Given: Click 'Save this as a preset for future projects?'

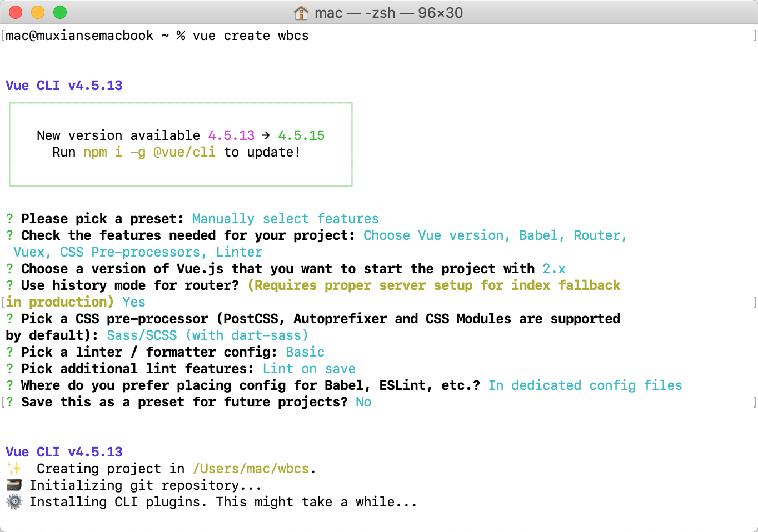Looking at the screenshot, I should coord(184,402).
